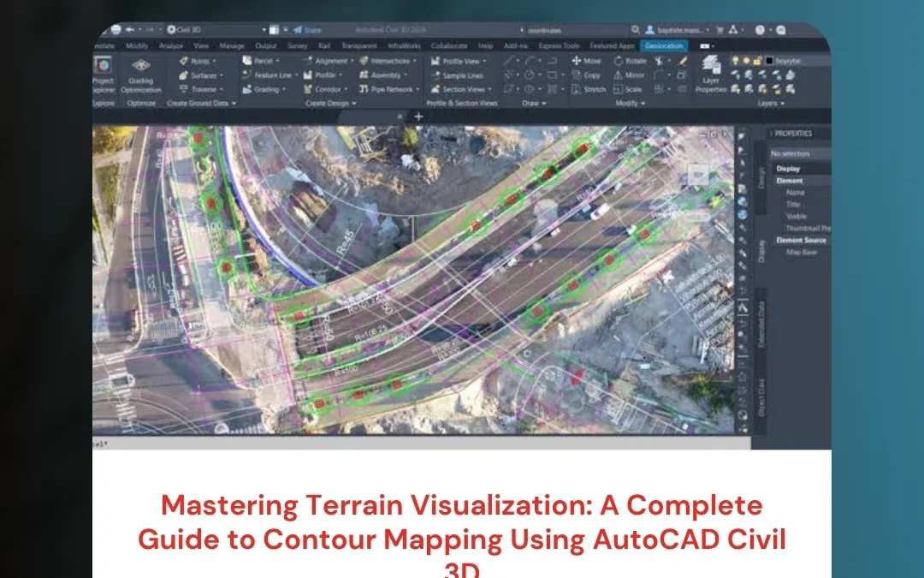The width and height of the screenshot is (924, 578).
Task: Select the Mirror tool
Action: (x=629, y=74)
